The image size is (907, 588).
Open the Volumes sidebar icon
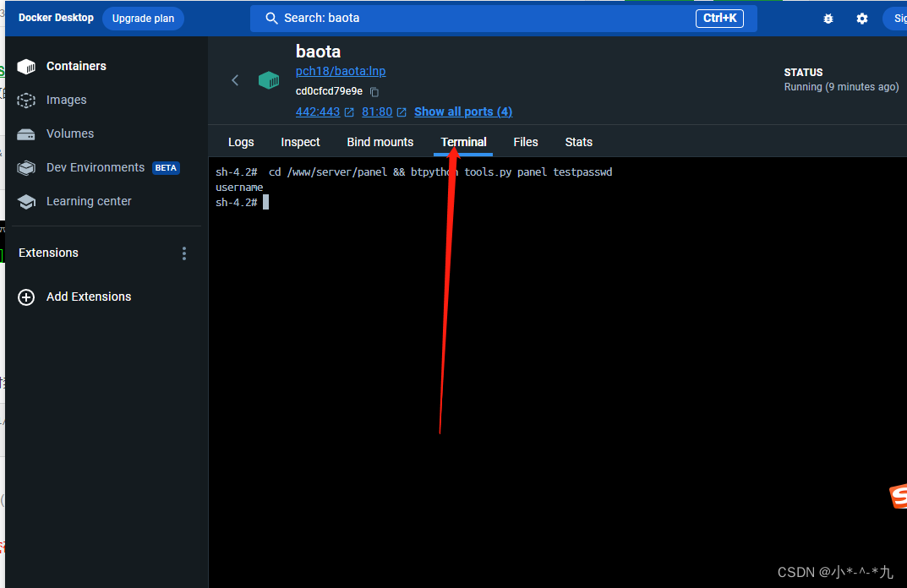(x=26, y=134)
